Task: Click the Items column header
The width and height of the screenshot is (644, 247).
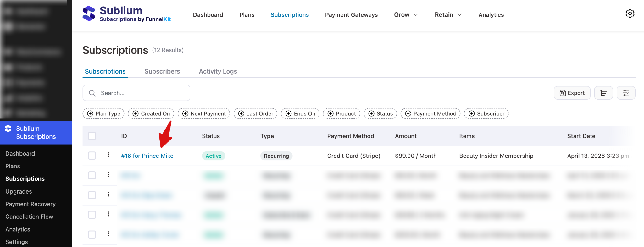Action: (x=467, y=136)
